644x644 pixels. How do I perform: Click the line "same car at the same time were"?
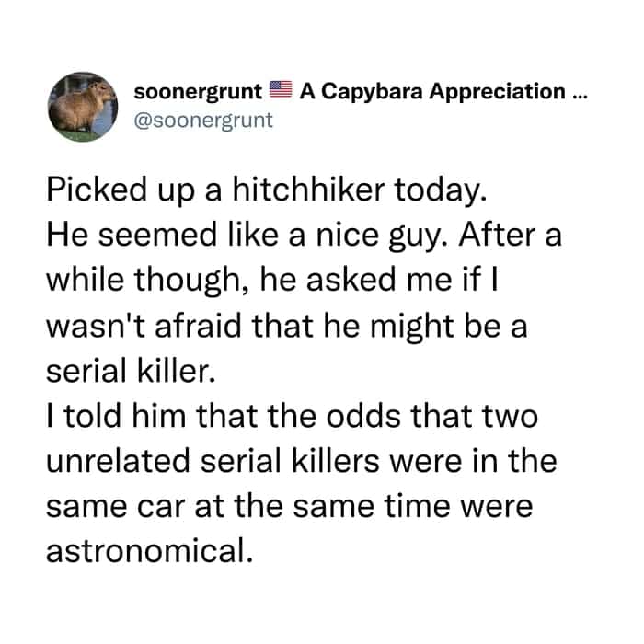point(290,506)
